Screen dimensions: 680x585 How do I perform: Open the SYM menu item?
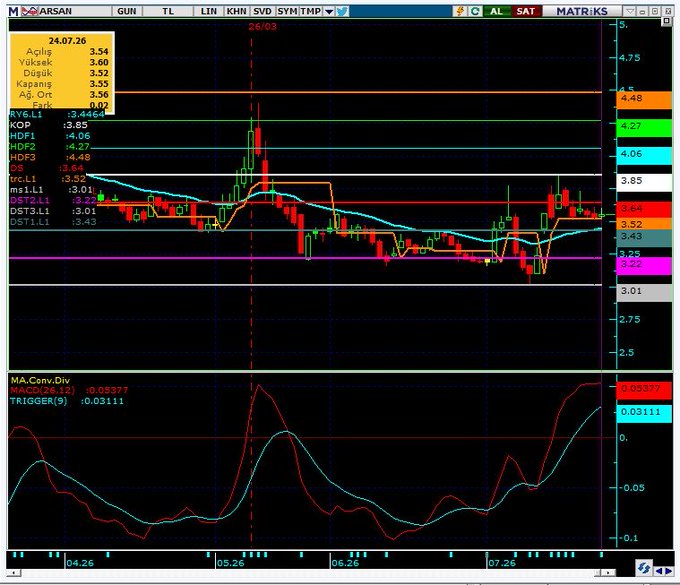[x=288, y=11]
